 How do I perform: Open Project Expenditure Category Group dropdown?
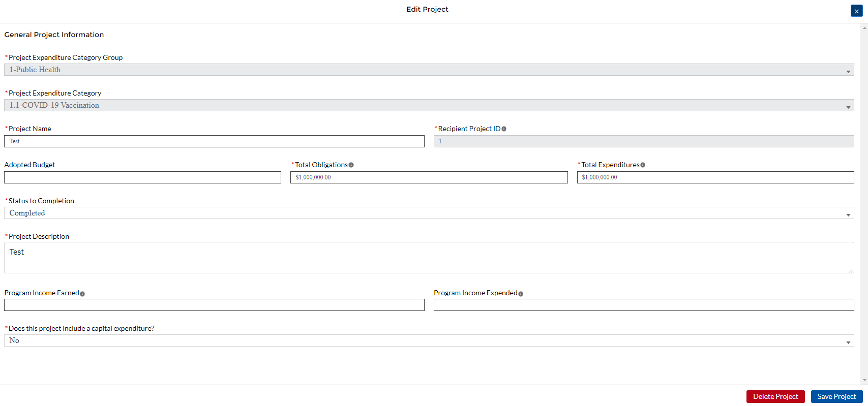[429, 70]
